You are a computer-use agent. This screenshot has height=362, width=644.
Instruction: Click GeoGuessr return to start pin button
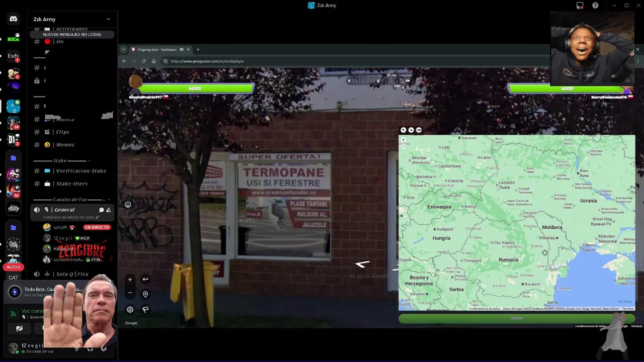click(145, 294)
